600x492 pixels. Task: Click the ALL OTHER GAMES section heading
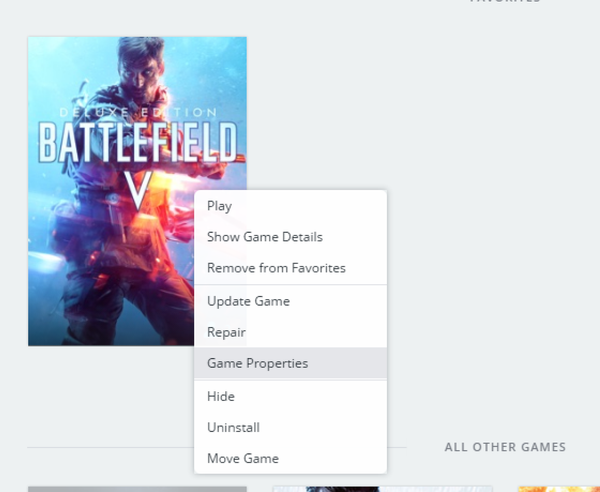(505, 447)
